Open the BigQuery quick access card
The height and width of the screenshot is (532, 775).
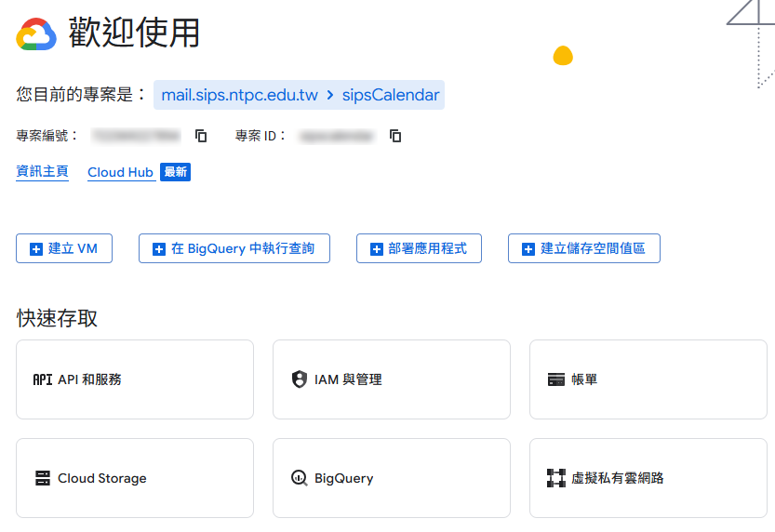click(392, 478)
